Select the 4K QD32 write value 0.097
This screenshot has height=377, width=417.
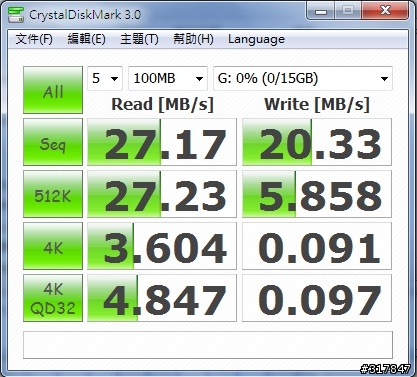coord(317,298)
